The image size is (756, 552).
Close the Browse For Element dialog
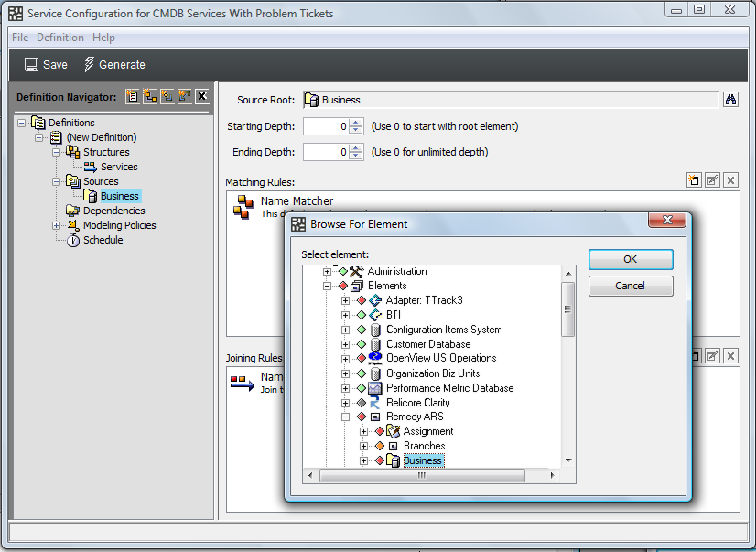pyautogui.click(x=667, y=220)
